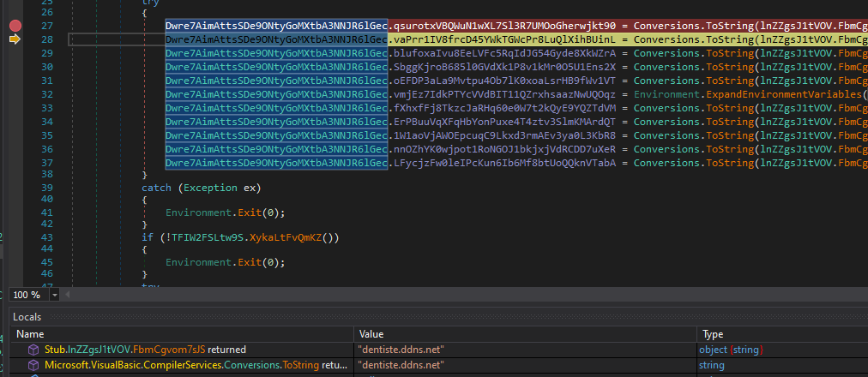This screenshot has height=377, width=868.
Task: Click the blufoxaIvu8EeLVFc5RqIdJG54Gyde8XkWZrA field on line 29
Action: 509,53
